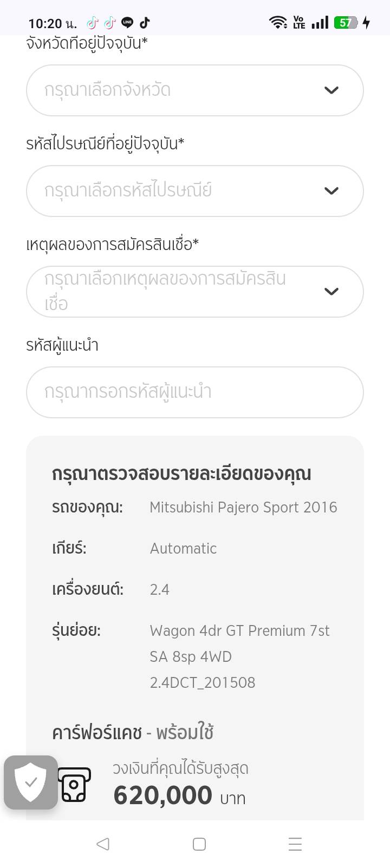Screen dimensions: 390x868
Task: Expand loan reason list via chevron arrow
Action: [331, 292]
